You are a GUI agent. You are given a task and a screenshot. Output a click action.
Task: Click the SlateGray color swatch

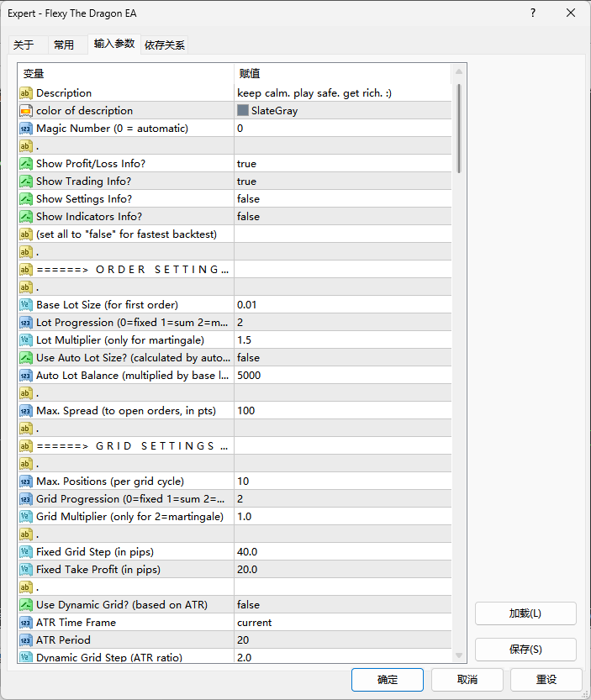(x=243, y=110)
